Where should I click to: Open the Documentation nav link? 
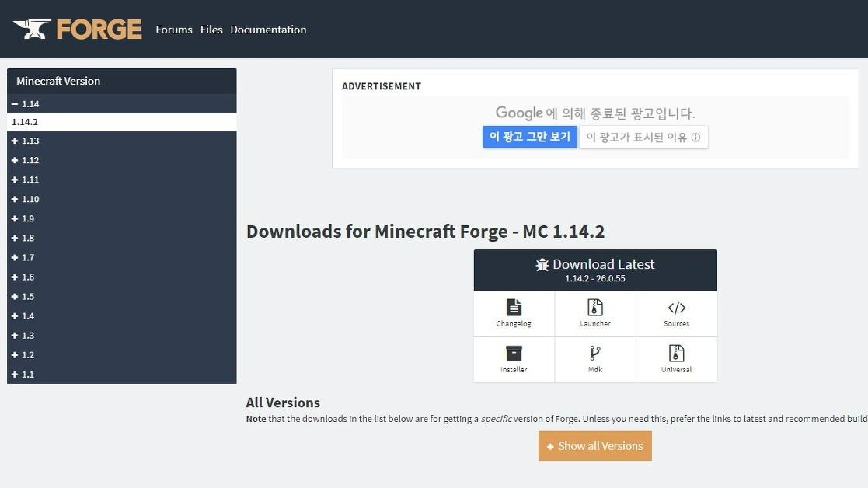(268, 30)
